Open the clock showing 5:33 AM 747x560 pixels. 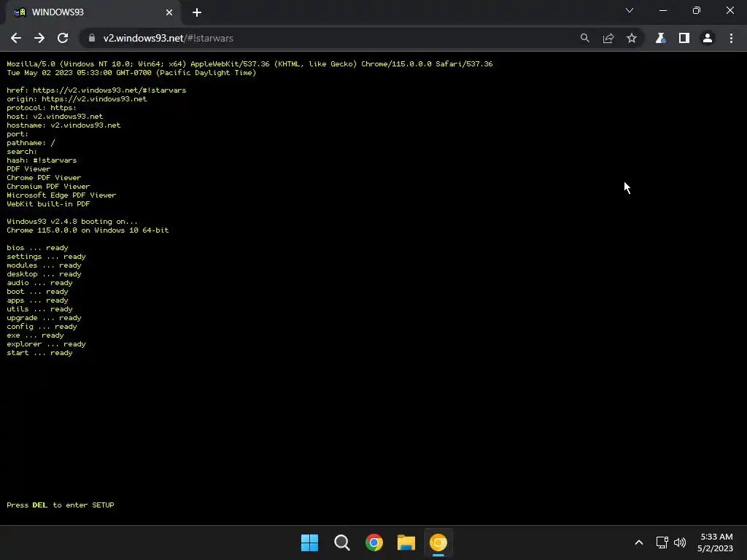pos(716,542)
